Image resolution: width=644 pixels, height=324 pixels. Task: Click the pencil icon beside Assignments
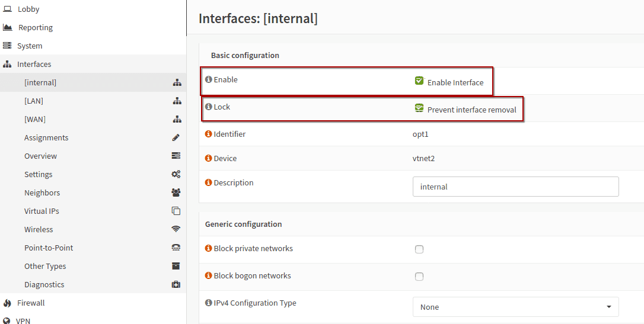[176, 138]
